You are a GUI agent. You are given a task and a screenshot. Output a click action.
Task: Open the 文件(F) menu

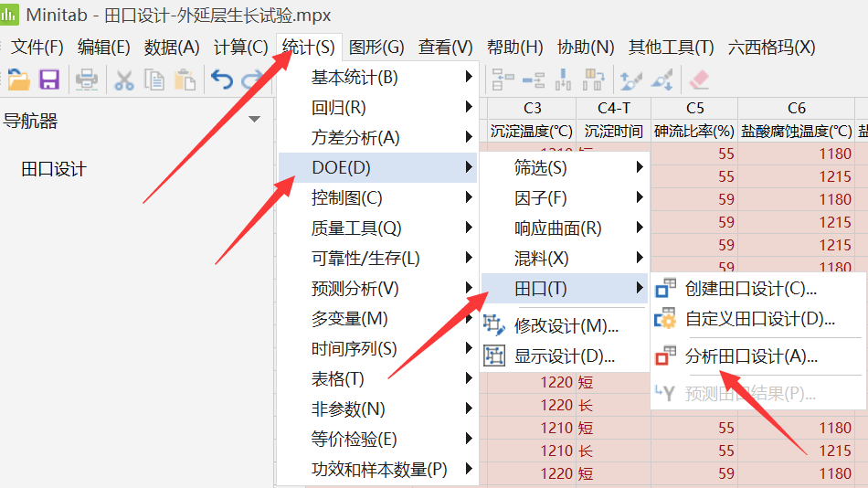pyautogui.click(x=37, y=48)
